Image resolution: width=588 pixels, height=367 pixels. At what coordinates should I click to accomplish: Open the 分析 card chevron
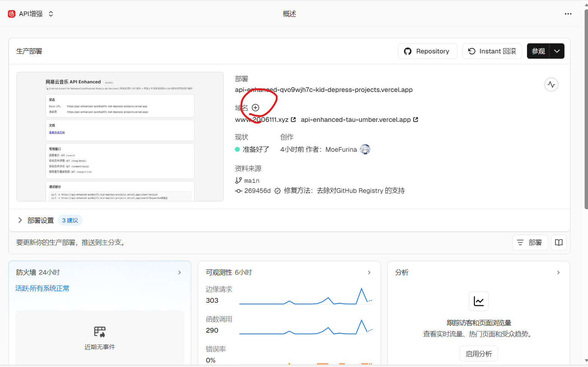(x=558, y=272)
